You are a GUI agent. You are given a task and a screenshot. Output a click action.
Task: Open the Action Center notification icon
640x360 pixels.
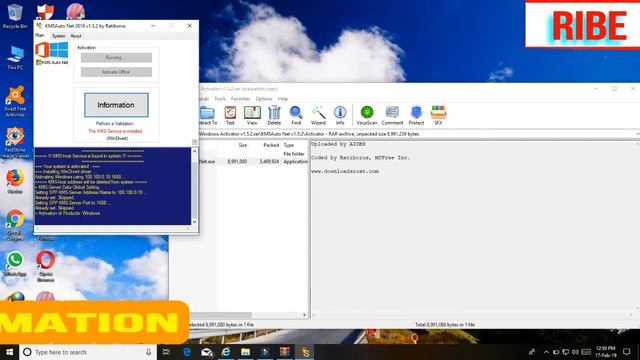[627, 352]
